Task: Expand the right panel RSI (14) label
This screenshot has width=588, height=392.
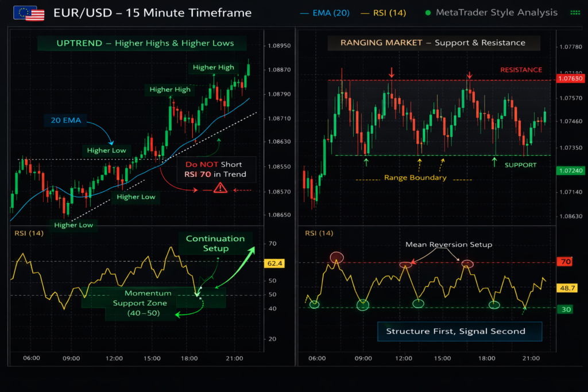Action: point(319,232)
